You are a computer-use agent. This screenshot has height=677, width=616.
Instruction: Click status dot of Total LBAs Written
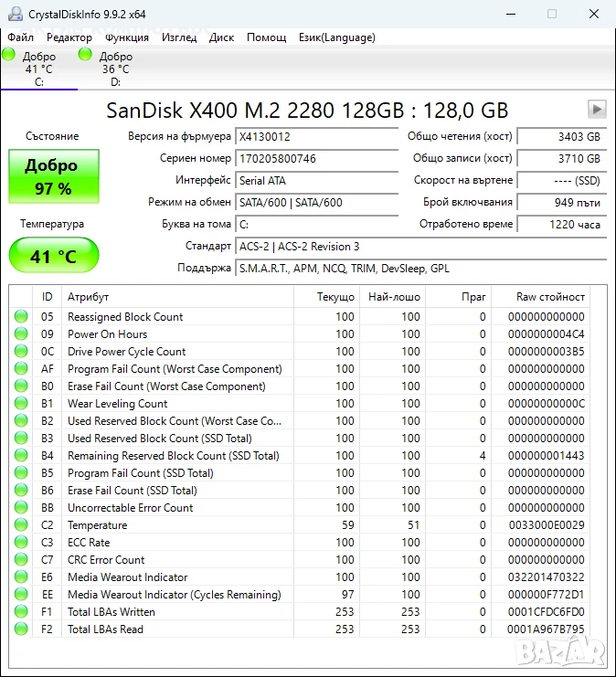pos(21,611)
